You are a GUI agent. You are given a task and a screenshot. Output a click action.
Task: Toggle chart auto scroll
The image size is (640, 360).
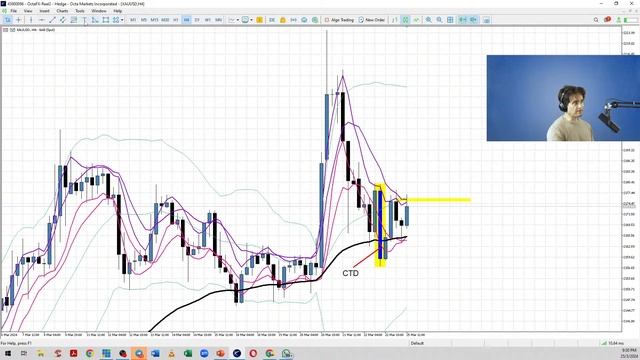click(x=462, y=20)
